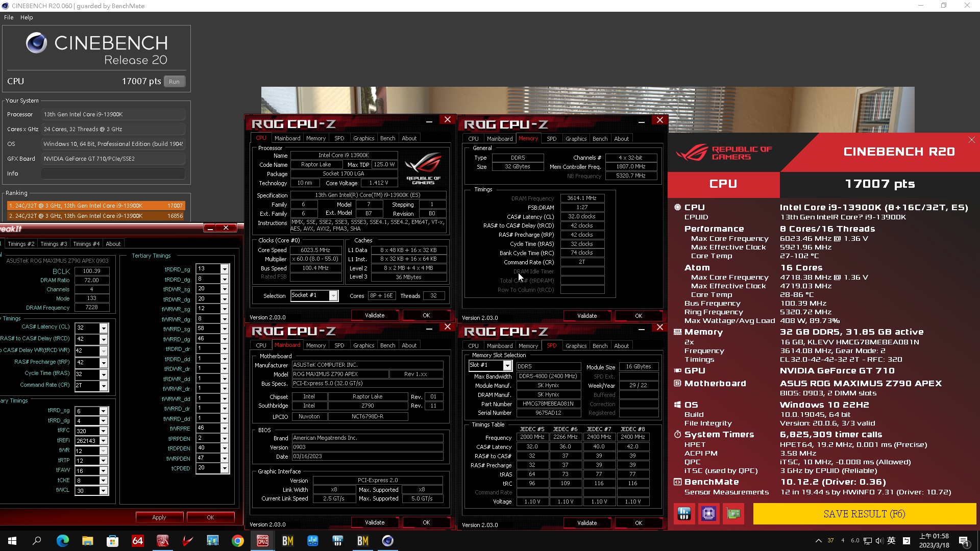Screen dimensions: 980x551
Task: Open File Explorer from taskbar
Action: pos(87,541)
